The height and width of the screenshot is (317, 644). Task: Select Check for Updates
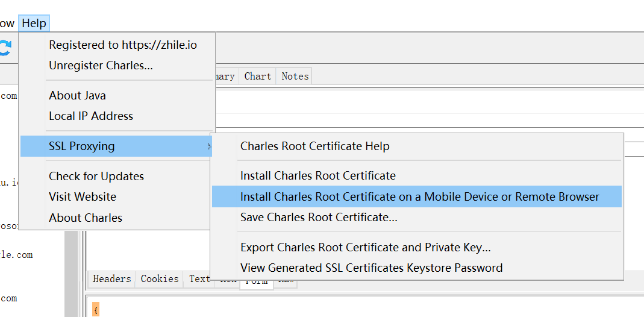point(96,176)
